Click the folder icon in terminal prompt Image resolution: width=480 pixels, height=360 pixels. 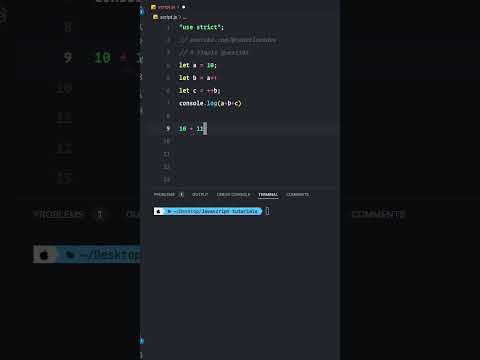169,211
